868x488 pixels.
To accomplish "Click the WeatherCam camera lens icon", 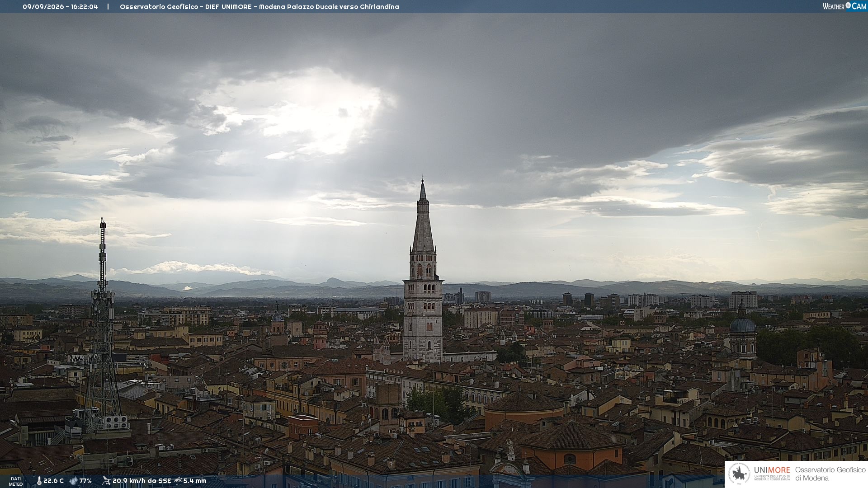I will pyautogui.click(x=848, y=5).
